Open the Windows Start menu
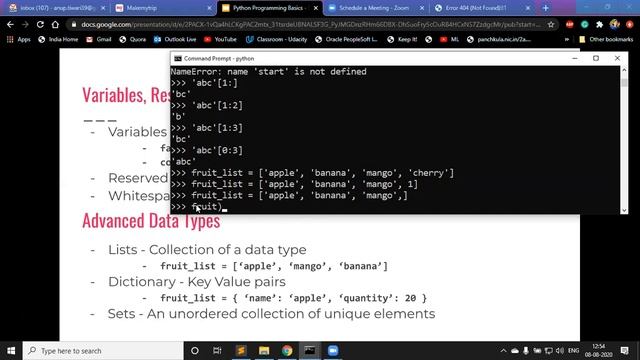Image resolution: width=640 pixels, height=360 pixels. [11, 351]
